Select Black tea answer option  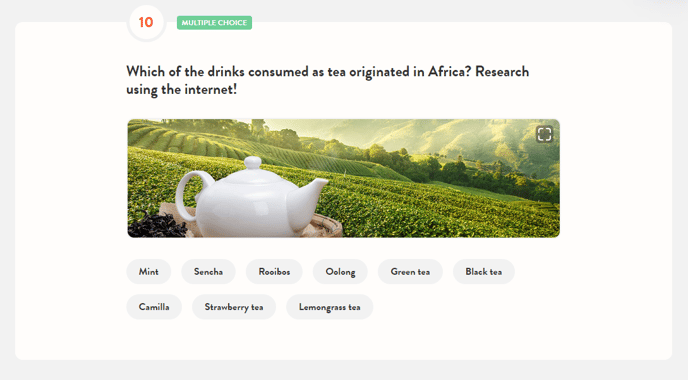pos(484,272)
